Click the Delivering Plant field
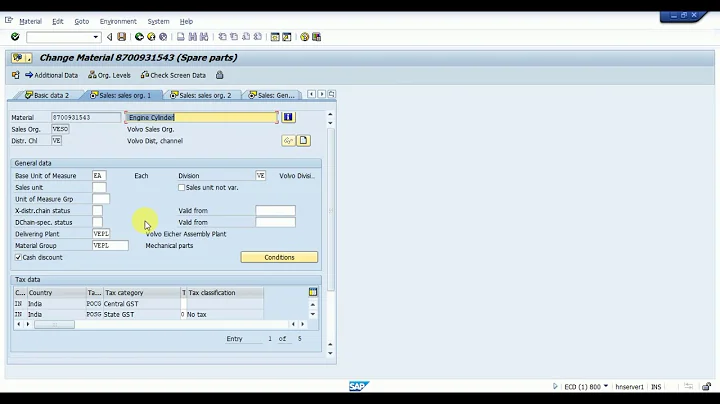This screenshot has width=720, height=404. click(x=101, y=234)
